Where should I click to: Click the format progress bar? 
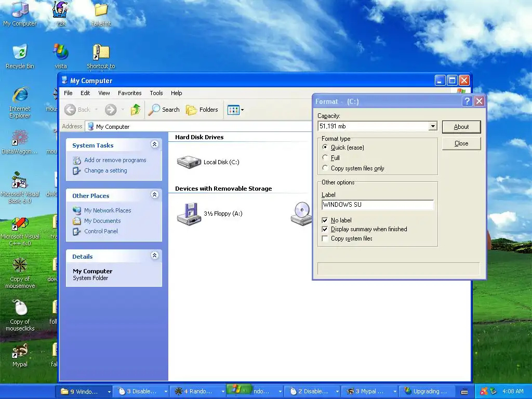pyautogui.click(x=398, y=269)
